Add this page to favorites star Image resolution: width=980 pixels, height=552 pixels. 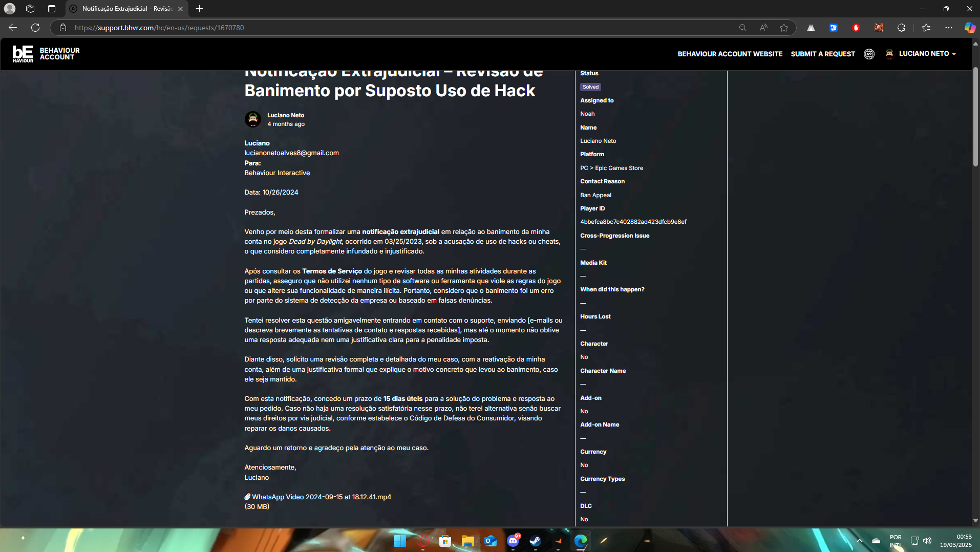point(783,28)
